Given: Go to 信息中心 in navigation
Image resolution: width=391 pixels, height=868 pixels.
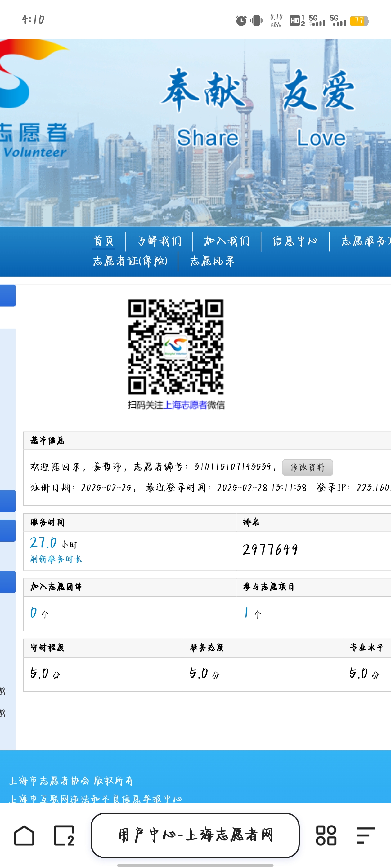Looking at the screenshot, I should click(295, 241).
